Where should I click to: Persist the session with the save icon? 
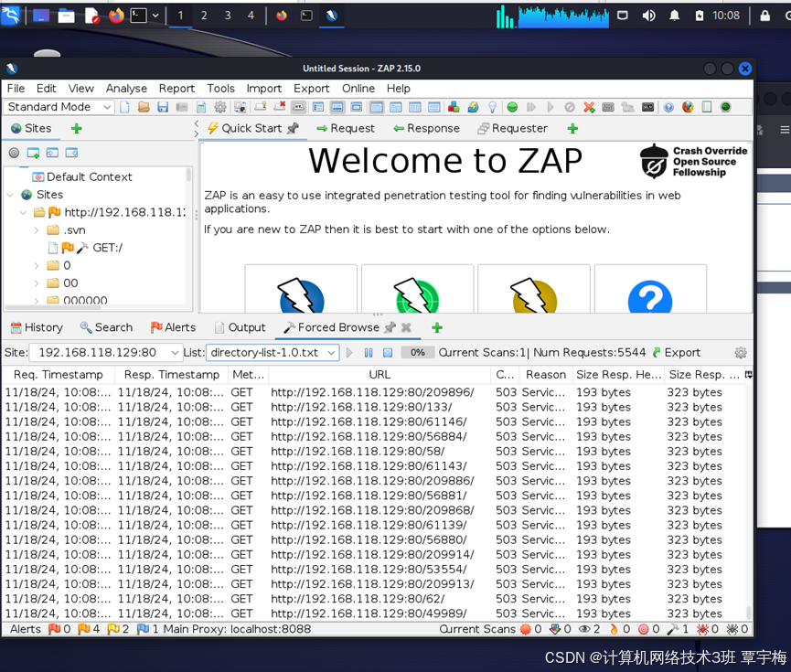pos(163,107)
